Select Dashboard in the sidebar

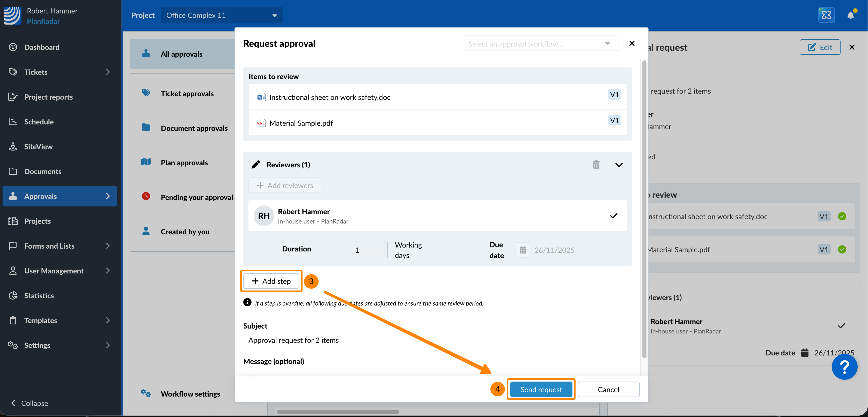point(42,48)
